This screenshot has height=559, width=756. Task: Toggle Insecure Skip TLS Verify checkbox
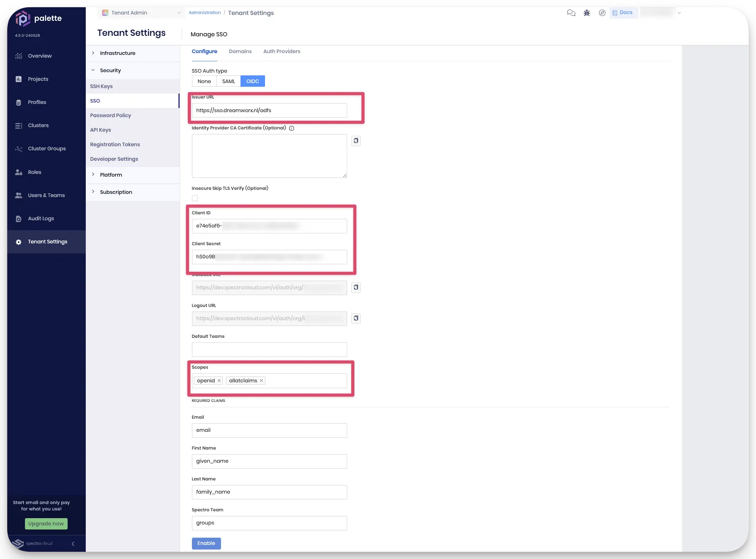(x=195, y=198)
